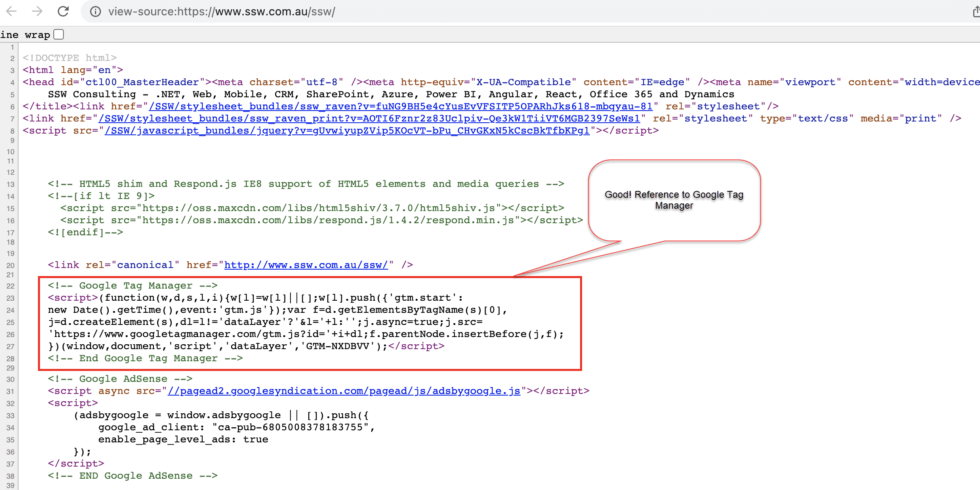Enable the line wrap checkbox

point(59,35)
